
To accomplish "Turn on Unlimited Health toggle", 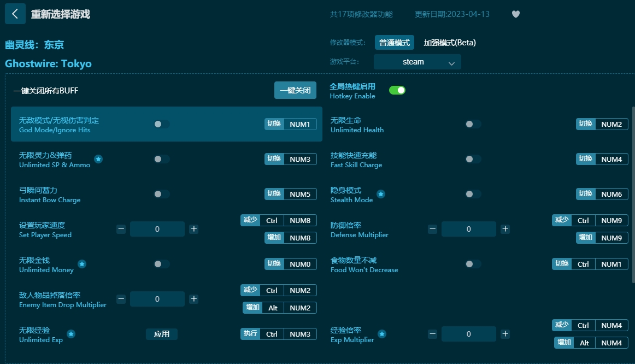I will pyautogui.click(x=473, y=124).
